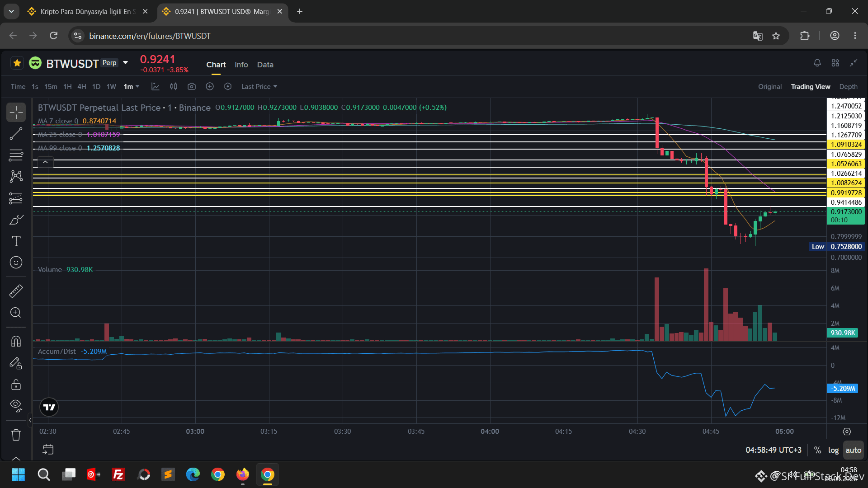Image resolution: width=868 pixels, height=488 pixels.
Task: Select the text annotation tool
Action: [x=16, y=241]
